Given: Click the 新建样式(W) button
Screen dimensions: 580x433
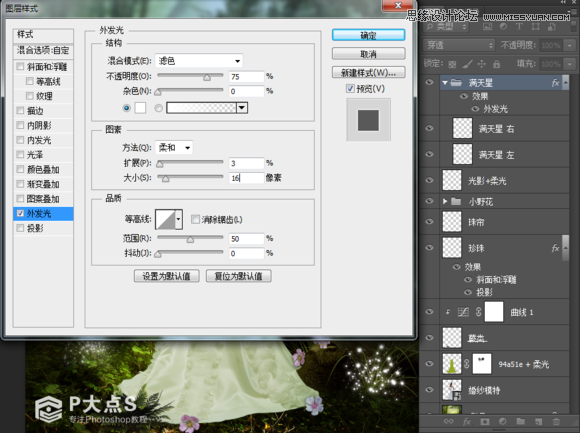Looking at the screenshot, I should pos(368,72).
